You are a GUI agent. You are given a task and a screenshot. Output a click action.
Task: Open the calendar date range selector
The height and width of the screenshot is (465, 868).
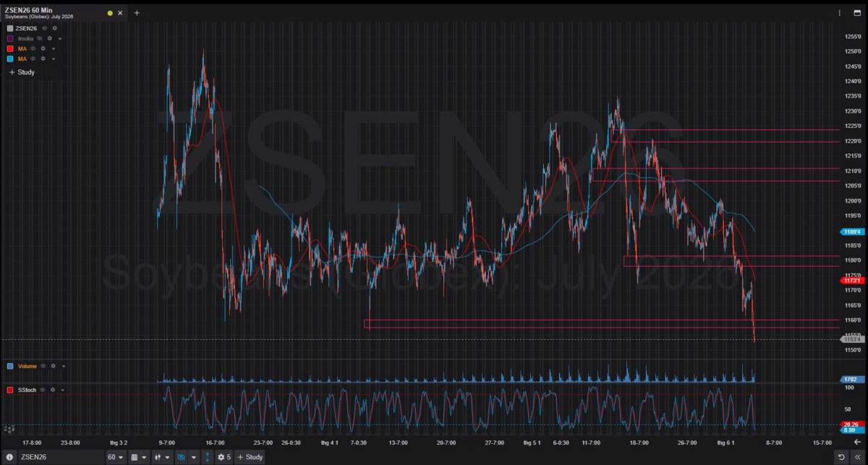coord(135,457)
